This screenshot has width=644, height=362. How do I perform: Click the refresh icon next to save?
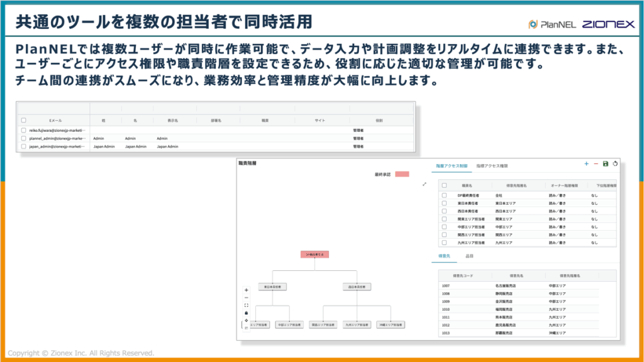click(615, 164)
